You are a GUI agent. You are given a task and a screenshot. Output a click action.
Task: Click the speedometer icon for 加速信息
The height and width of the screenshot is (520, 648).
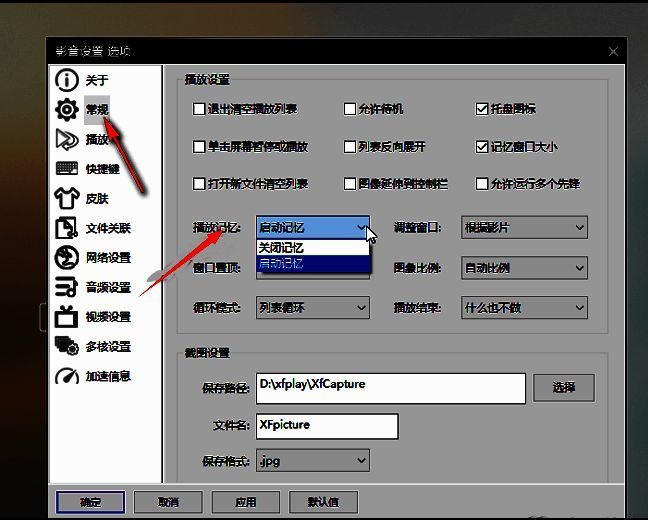67,376
